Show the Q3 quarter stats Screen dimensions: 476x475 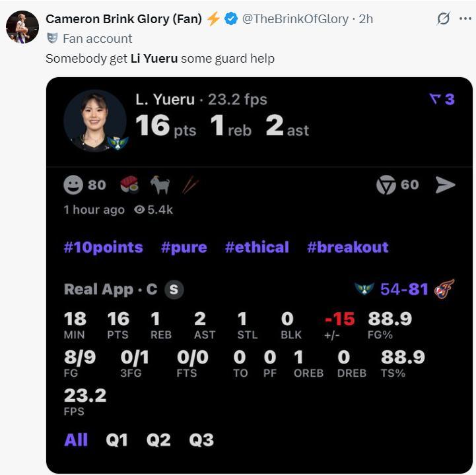coord(201,440)
